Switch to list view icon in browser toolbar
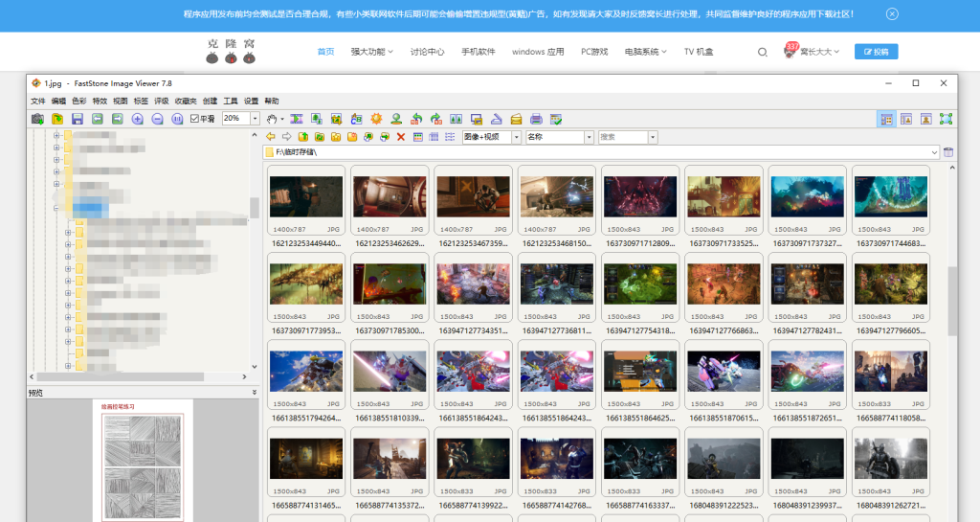 [x=450, y=136]
